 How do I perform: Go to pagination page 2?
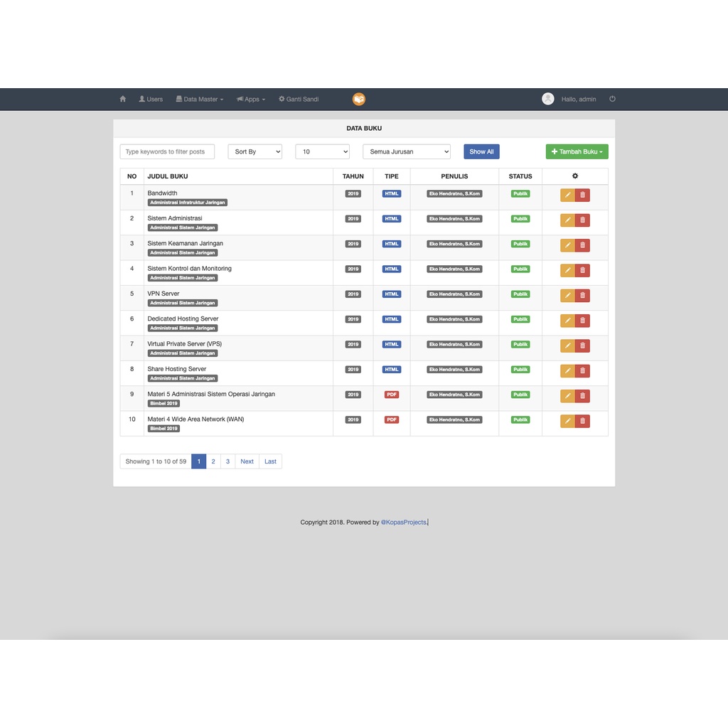pos(213,461)
